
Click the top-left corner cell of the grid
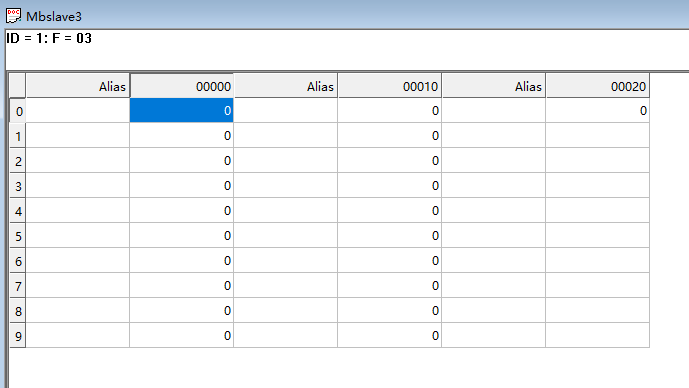pyautogui.click(x=18, y=86)
